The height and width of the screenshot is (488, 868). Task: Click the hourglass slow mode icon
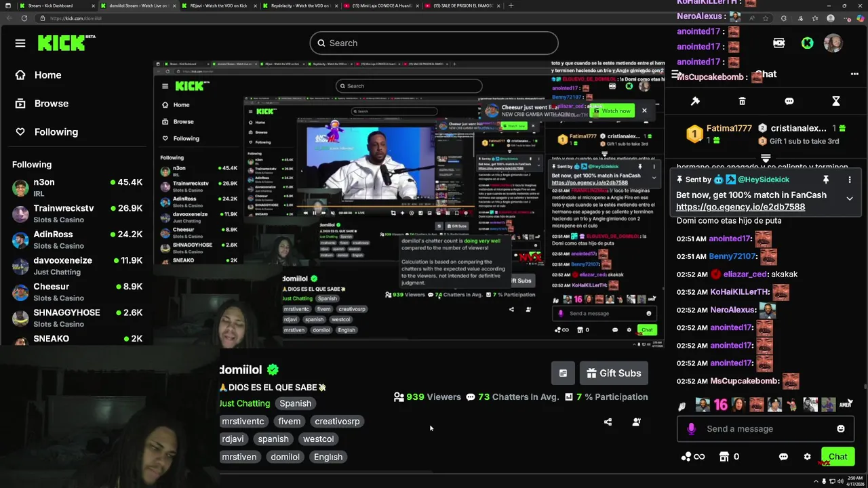836,101
